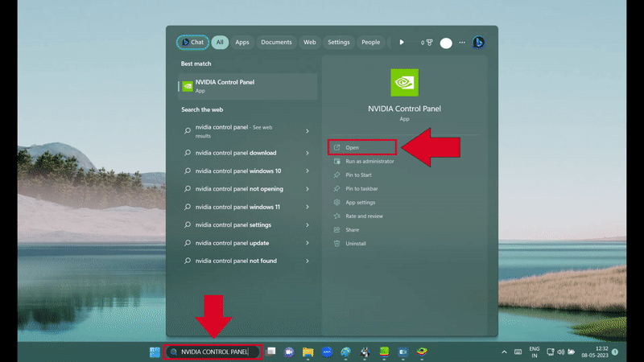Screen dimensions: 644x362
Task: Click web suggestion 'nvidia control panel download'
Action: (236, 153)
